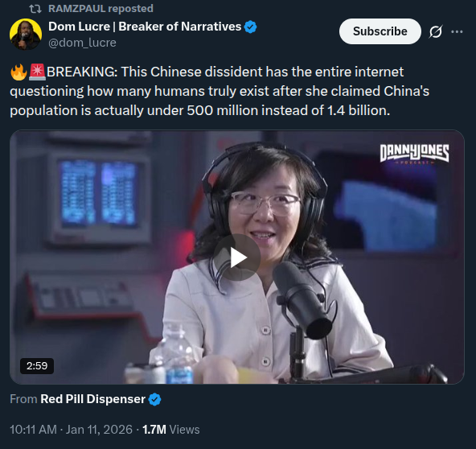Play the video with center play button

tap(236, 257)
